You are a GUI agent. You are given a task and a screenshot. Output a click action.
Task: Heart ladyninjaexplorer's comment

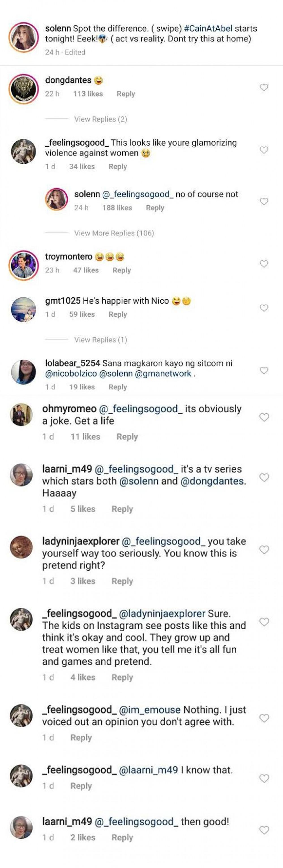point(264,550)
